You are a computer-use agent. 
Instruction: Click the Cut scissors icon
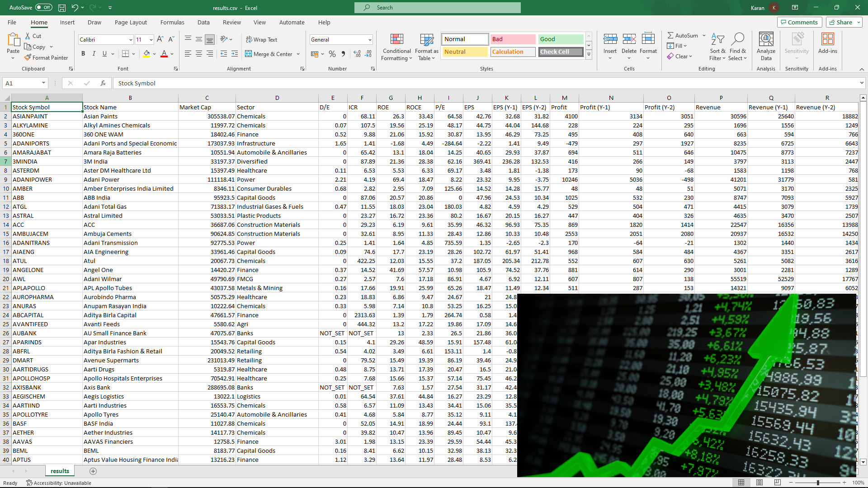click(28, 36)
